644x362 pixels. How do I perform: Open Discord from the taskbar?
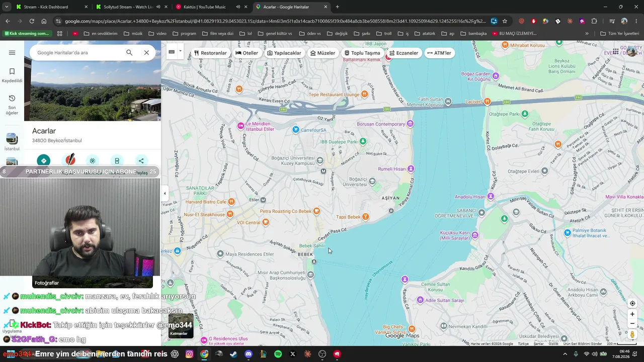[249, 354]
